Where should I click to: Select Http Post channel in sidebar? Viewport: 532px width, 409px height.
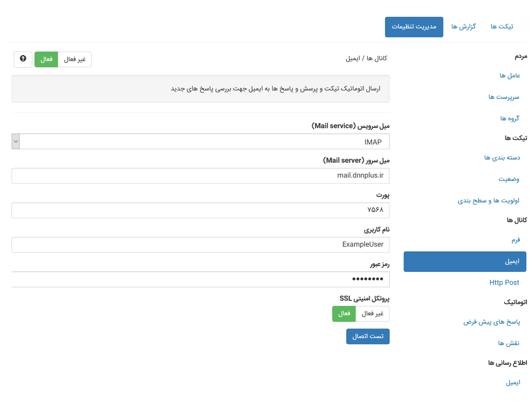tap(504, 283)
